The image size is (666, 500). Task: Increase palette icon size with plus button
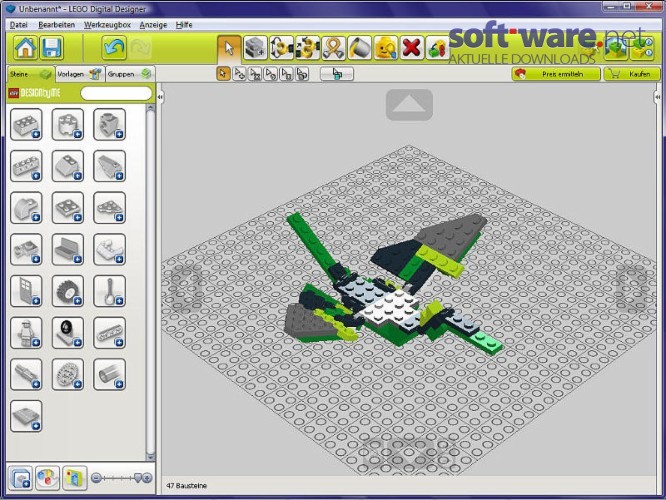click(x=147, y=478)
